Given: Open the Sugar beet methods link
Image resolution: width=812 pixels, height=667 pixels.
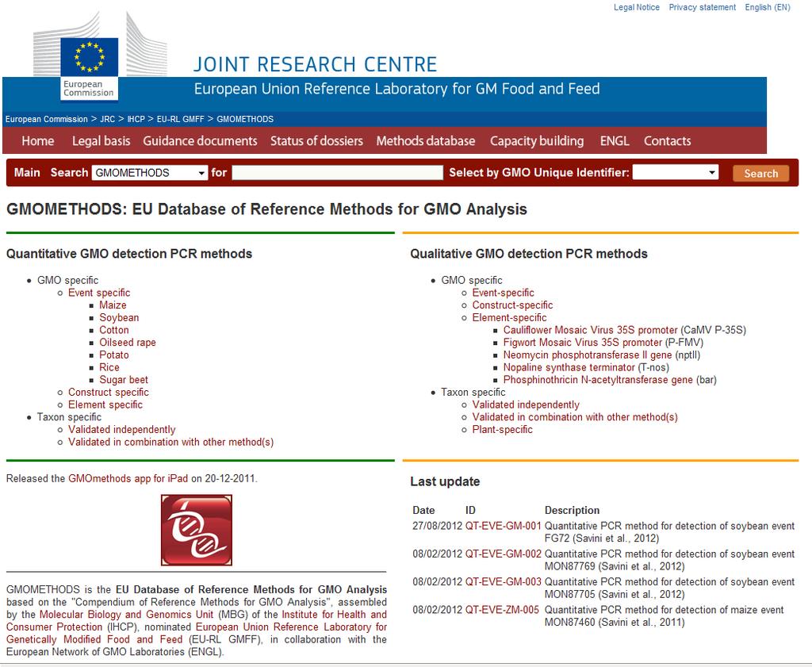Looking at the screenshot, I should point(124,380).
